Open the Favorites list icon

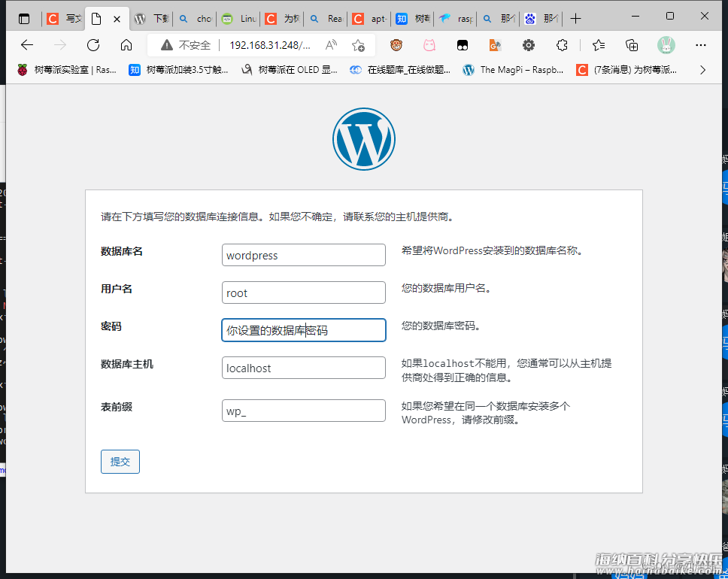pos(599,45)
